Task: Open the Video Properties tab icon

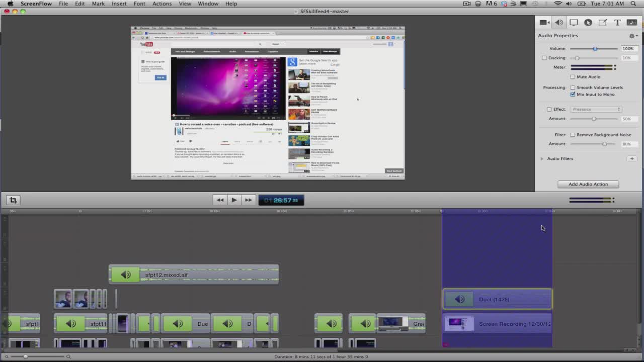Action: pyautogui.click(x=544, y=23)
